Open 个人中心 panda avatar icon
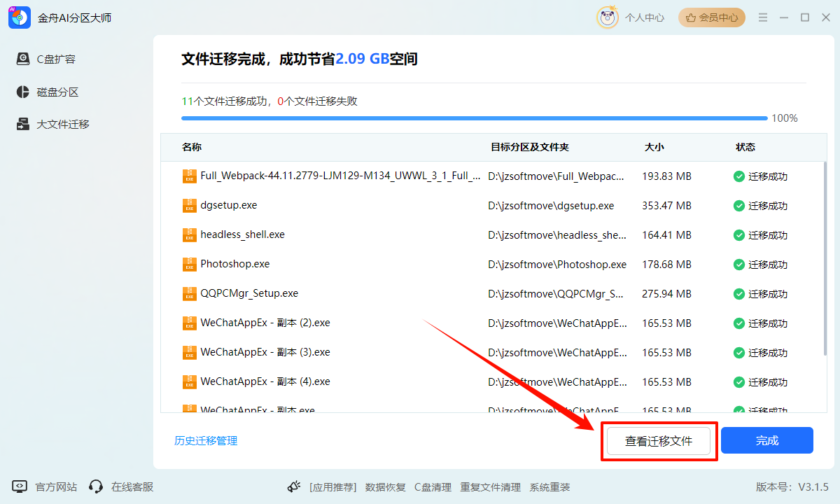 coord(607,17)
